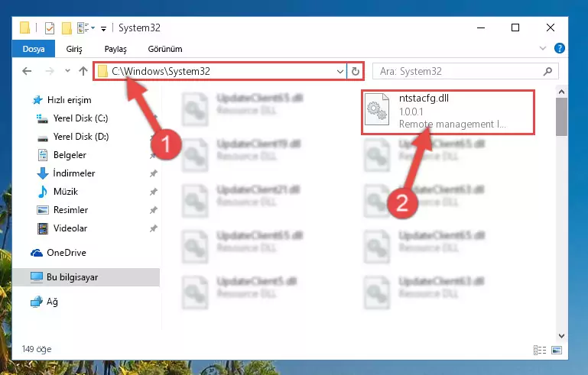Click the Properties checkmark quick access icon
Image resolution: width=588 pixels, height=375 pixels.
50,28
